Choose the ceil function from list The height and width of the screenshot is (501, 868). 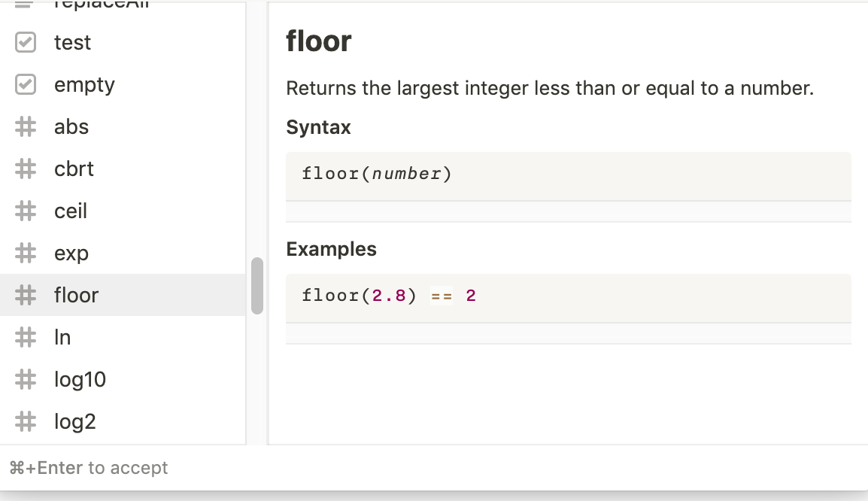[x=123, y=211]
